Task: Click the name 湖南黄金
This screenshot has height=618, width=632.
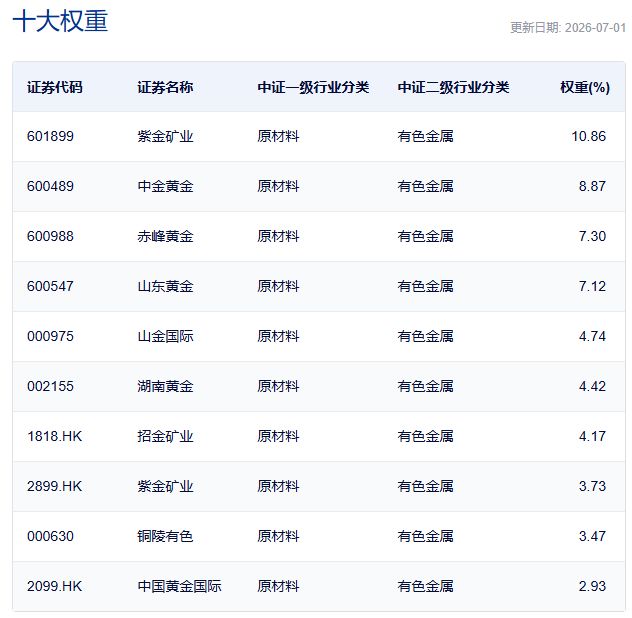Action: pos(165,386)
